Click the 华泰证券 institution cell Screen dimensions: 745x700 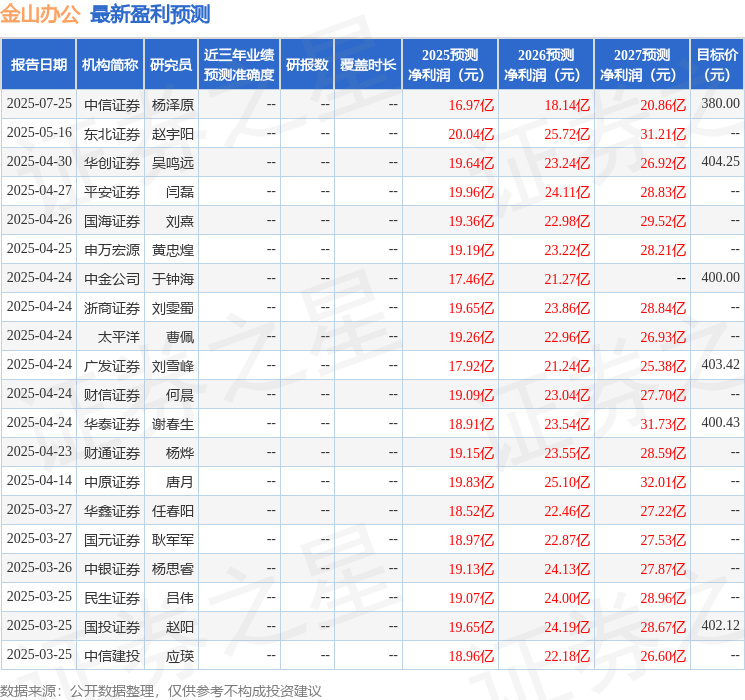pyautogui.click(x=112, y=424)
